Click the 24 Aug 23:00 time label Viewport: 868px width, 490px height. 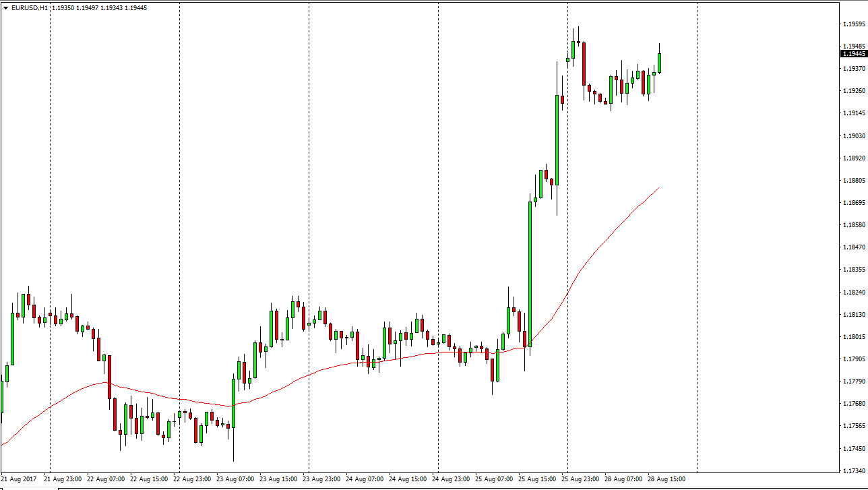451,479
